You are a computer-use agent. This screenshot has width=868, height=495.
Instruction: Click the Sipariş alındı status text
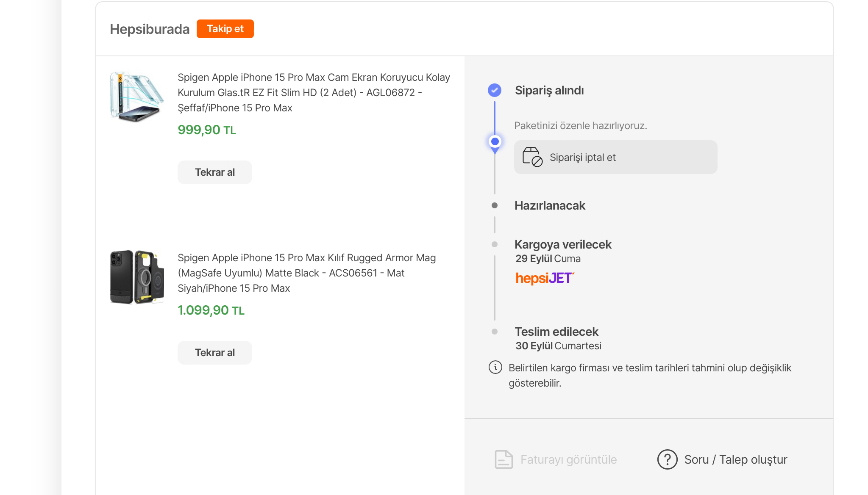[x=549, y=90]
